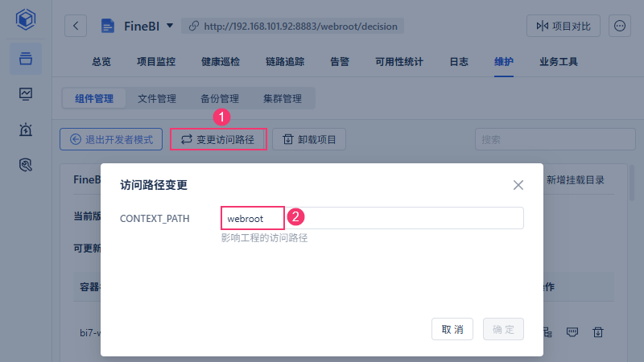The image size is (644, 362).
Task: Switch to the 文件管理 tab
Action: coord(157,98)
